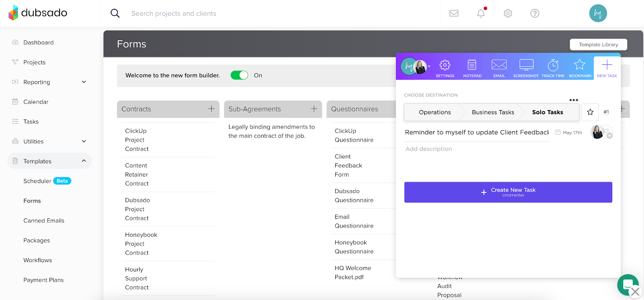The width and height of the screenshot is (644, 300).
Task: Click the task name input field
Action: pyautogui.click(x=477, y=132)
